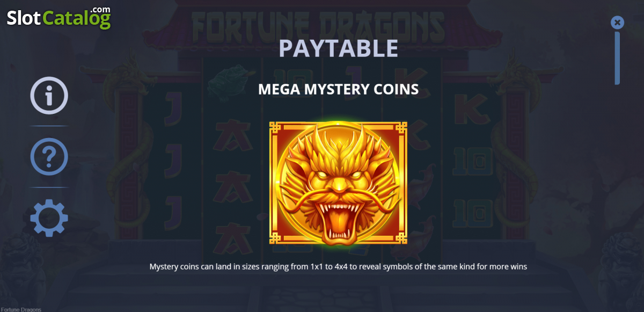Image resolution: width=644 pixels, height=312 pixels.
Task: Open the info (i) section
Action: [x=49, y=96]
